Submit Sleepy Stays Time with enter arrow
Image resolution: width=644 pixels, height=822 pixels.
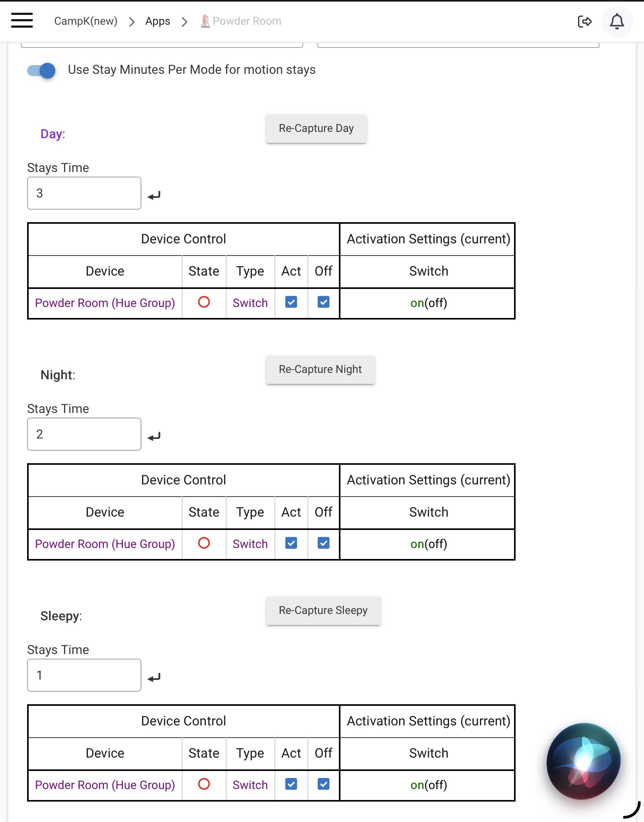[x=154, y=677]
